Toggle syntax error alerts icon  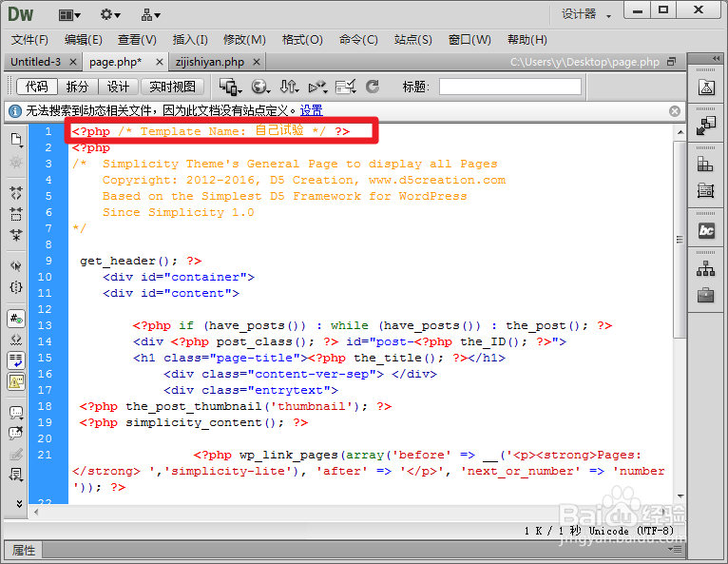[16, 381]
